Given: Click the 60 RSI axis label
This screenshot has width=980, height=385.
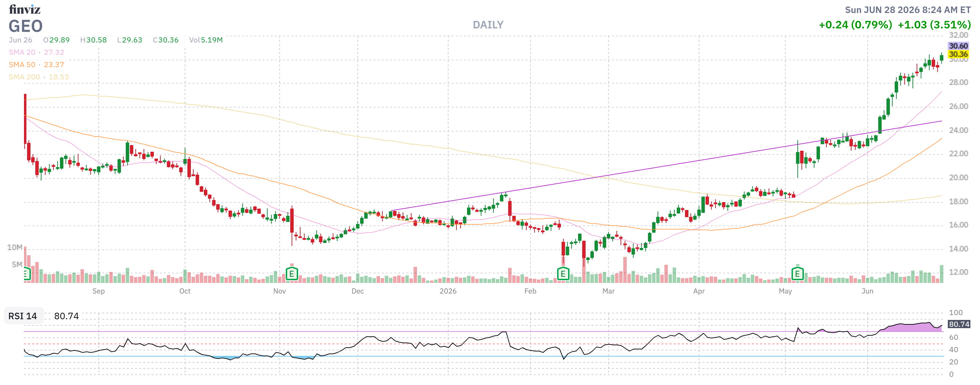Looking at the screenshot, I should [953, 337].
